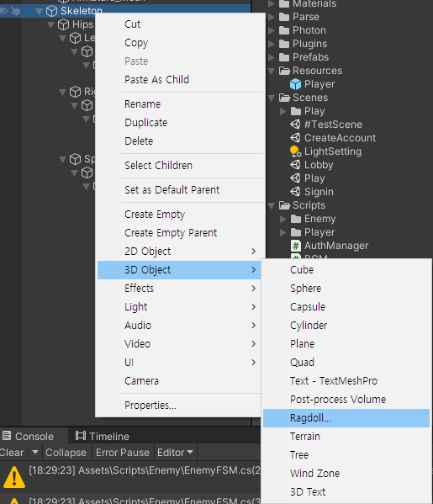The height and width of the screenshot is (504, 433).
Task: Switch to the Timeline tab
Action: [103, 436]
